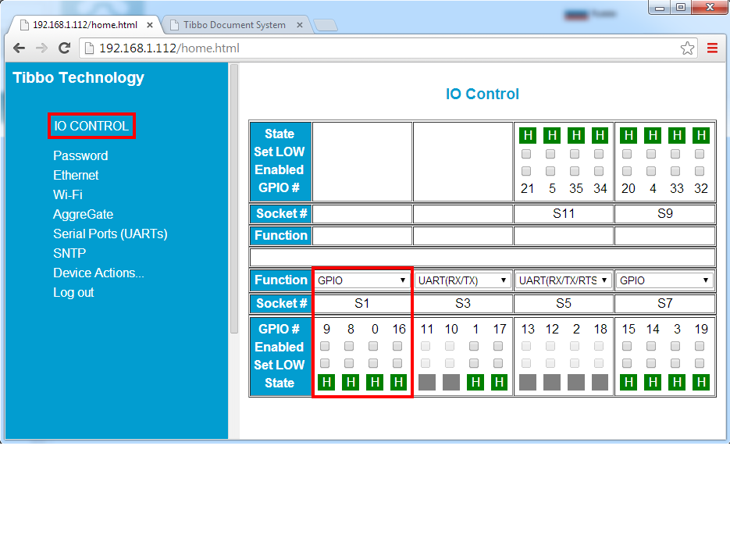Click the Wi-Fi link in the sidebar
Image resolution: width=730 pixels, height=560 pixels.
(68, 194)
